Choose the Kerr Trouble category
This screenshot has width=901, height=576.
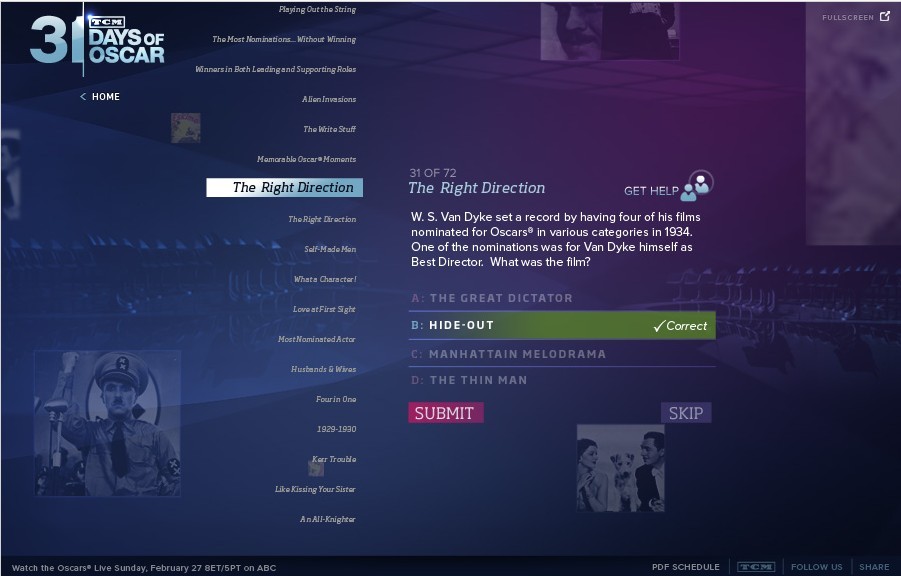coord(334,459)
